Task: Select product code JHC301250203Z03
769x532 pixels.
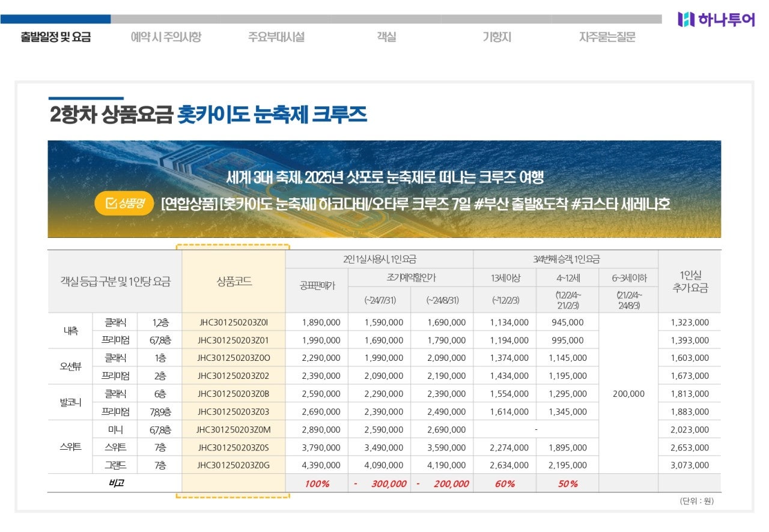Action: pyautogui.click(x=233, y=412)
